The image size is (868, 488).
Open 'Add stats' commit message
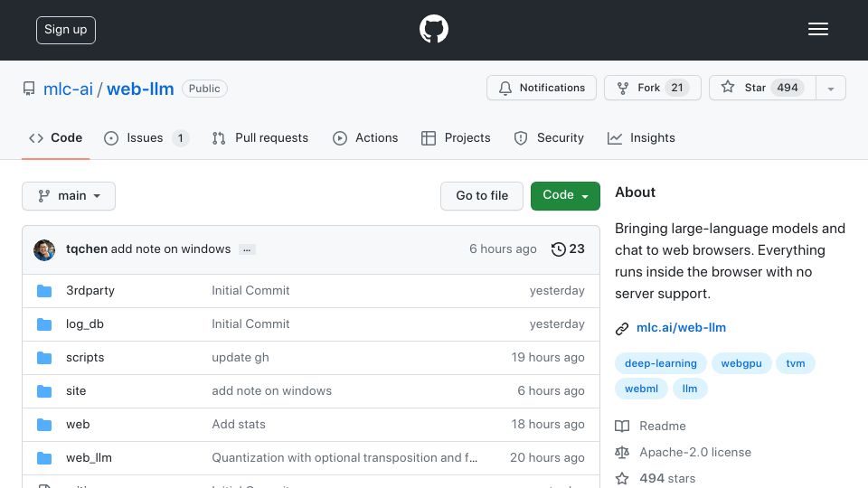239,425
